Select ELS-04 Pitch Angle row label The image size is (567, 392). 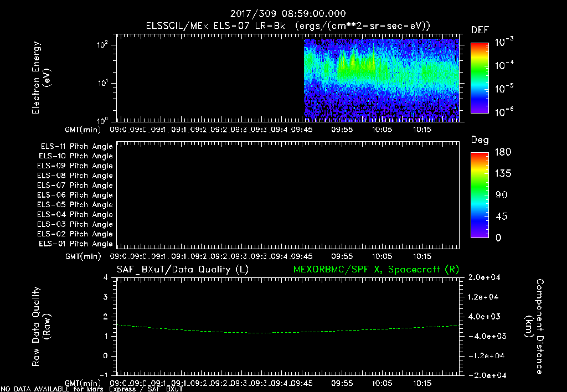[75, 214]
